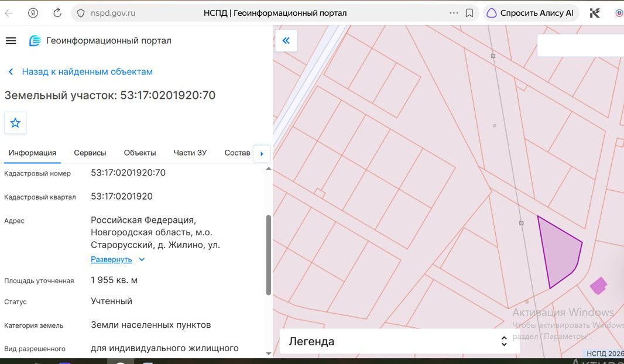This screenshot has height=364, width=624.
Task: Click the Категория земель label
Action: coord(34,325)
